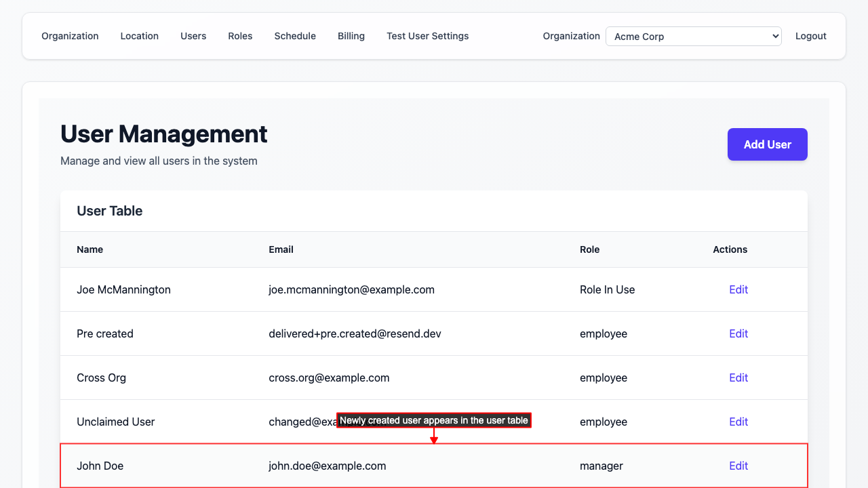
Task: Open Edit for John Doe
Action: click(738, 466)
